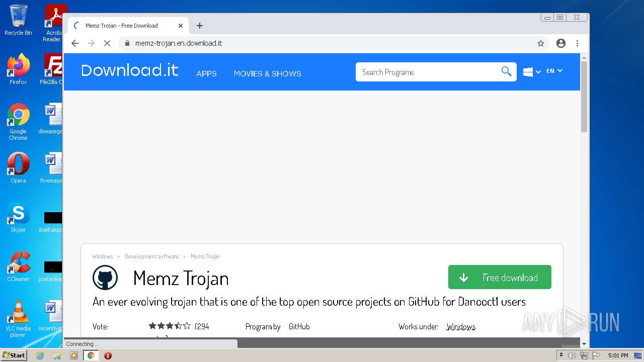Click the Memz Trojan title heading
Viewport: 644px width, 362px height.
(x=181, y=278)
